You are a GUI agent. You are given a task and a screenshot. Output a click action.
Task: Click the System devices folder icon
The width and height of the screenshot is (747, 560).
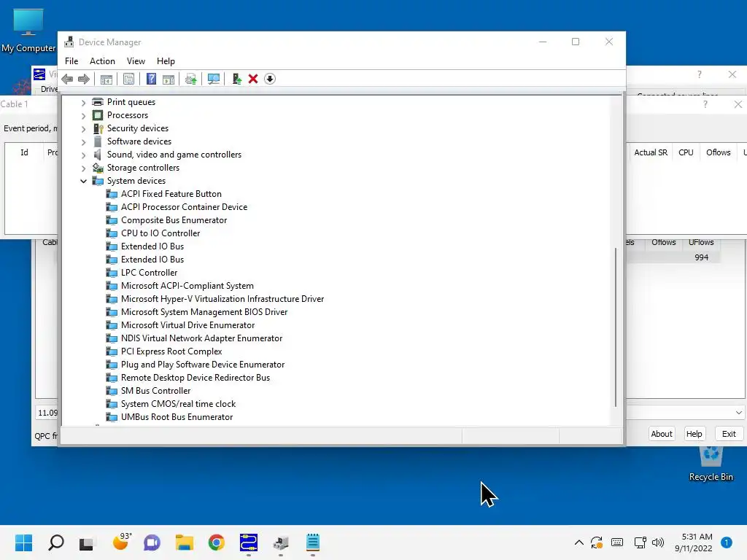[98, 181]
